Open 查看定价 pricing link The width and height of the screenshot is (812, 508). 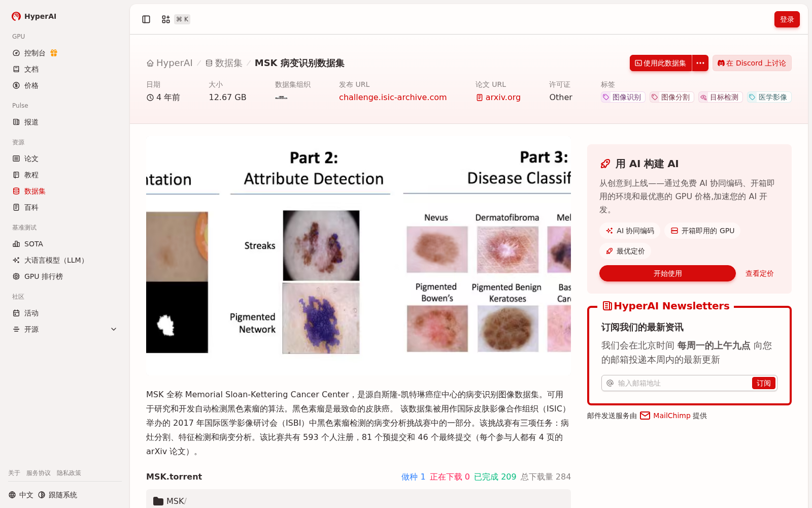tap(759, 273)
